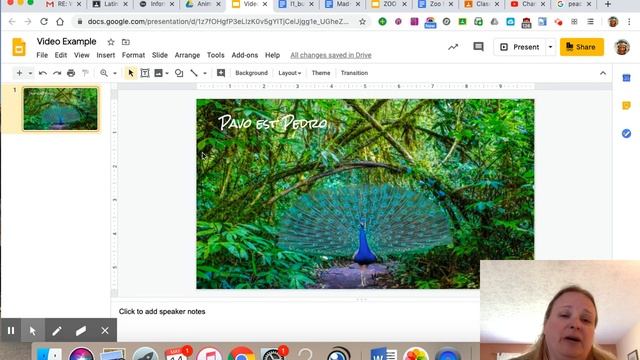The height and width of the screenshot is (360, 640).
Task: Open the Insert menu
Action: 106,55
